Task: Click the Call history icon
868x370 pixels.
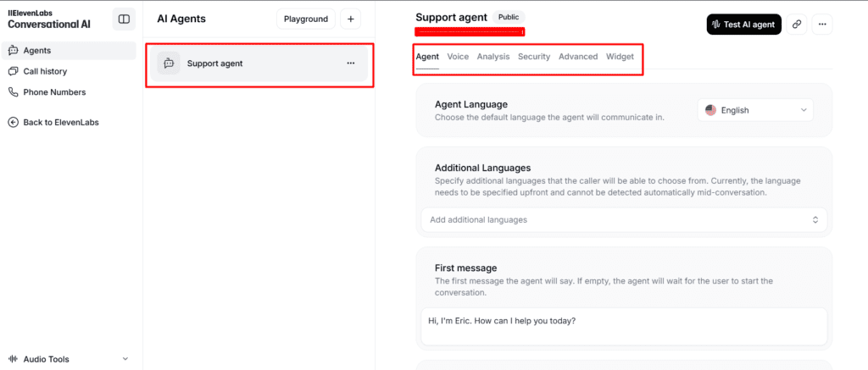Action: point(13,71)
